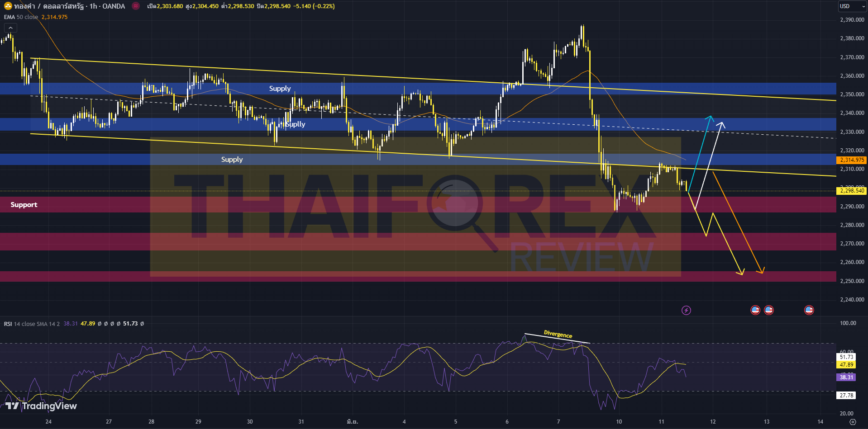
Task: Click the RSI label 51.73 on the scale
Action: 846,357
